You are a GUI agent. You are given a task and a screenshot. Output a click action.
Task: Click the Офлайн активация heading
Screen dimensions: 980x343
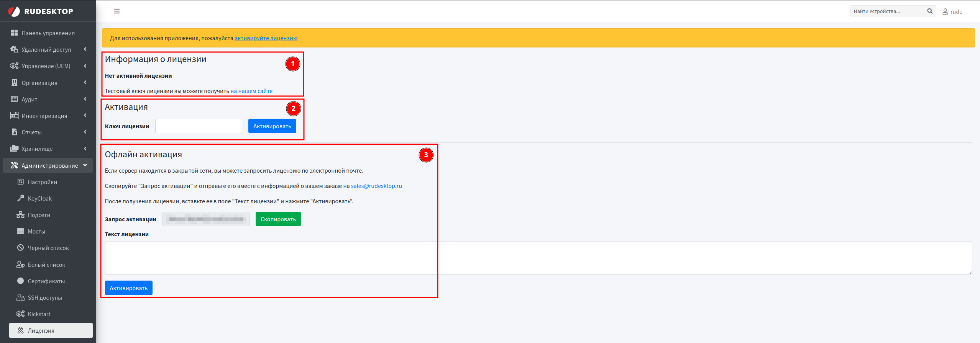click(x=143, y=154)
